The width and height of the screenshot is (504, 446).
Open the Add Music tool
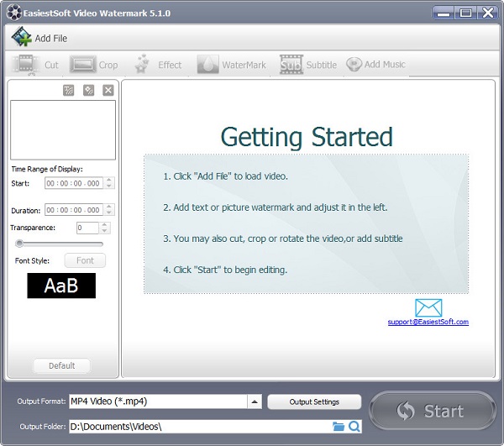(375, 65)
